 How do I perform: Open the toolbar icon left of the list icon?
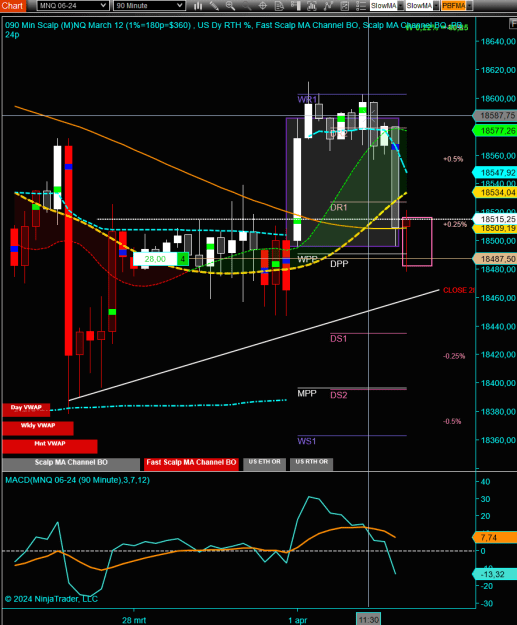344,6
